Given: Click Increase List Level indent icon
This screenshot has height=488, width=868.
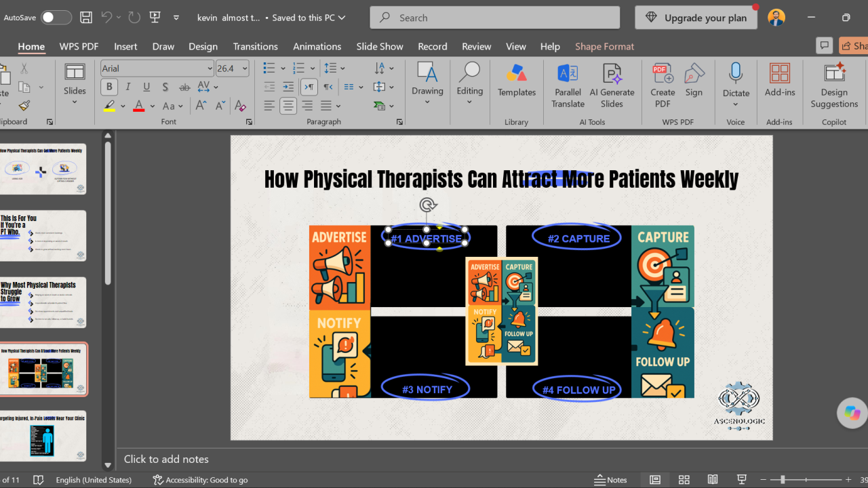Looking at the screenshot, I should [x=288, y=87].
